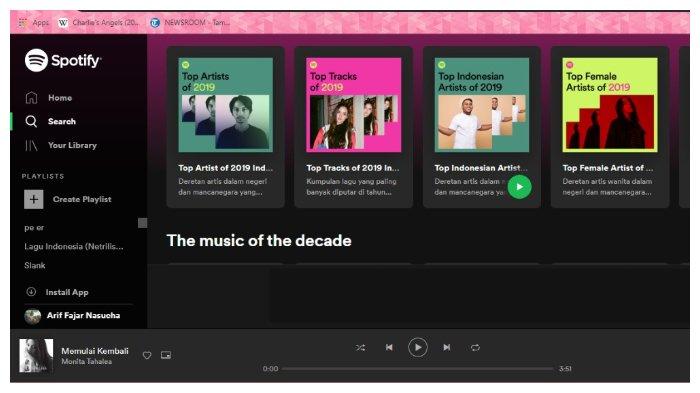Open NEWSROOM bookmark

[x=191, y=22]
